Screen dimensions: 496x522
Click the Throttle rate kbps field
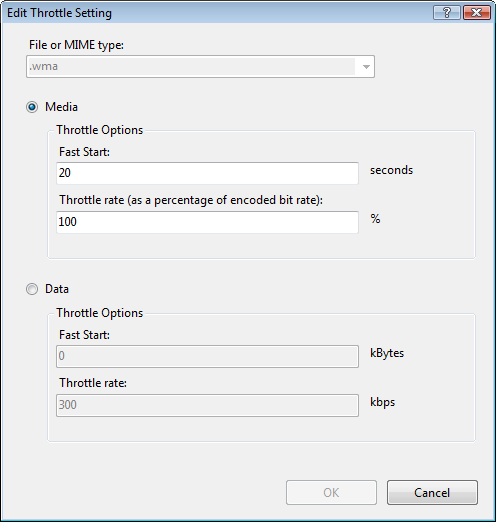pos(207,405)
